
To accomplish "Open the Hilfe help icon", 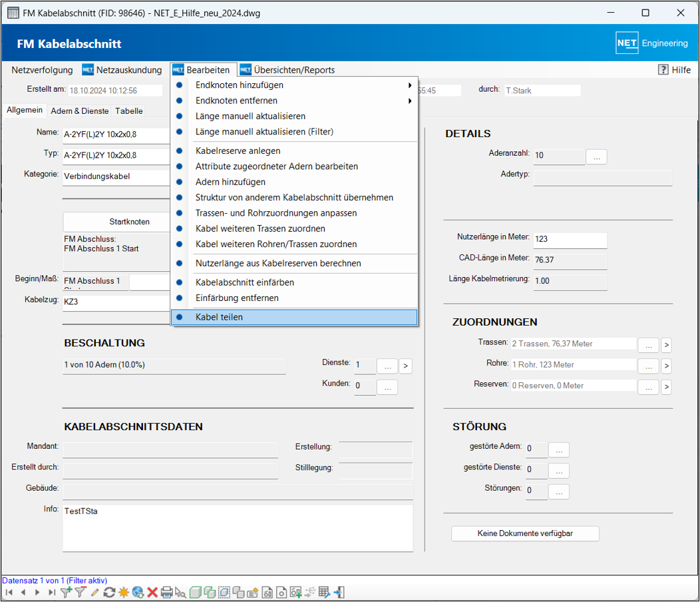I will click(663, 70).
